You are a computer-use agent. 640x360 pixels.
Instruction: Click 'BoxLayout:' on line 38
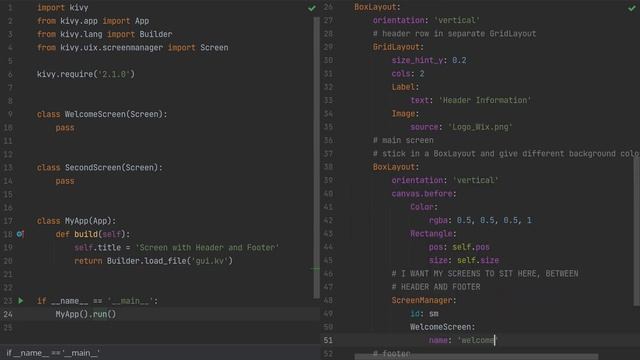point(396,167)
